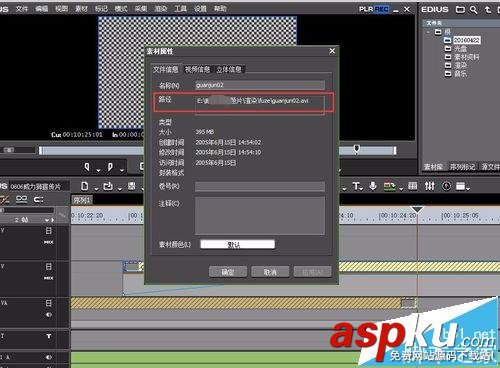
Task: Open the 编辑 menu
Action: [x=42, y=9]
